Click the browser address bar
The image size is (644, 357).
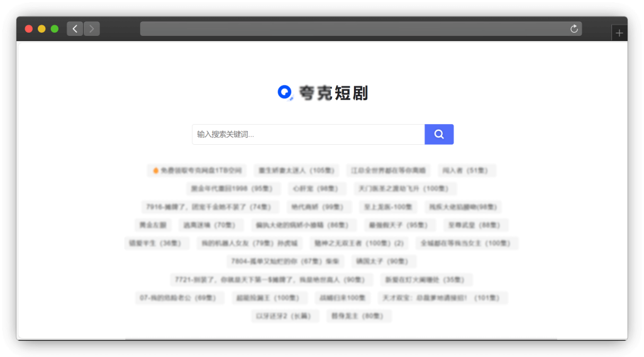360,29
